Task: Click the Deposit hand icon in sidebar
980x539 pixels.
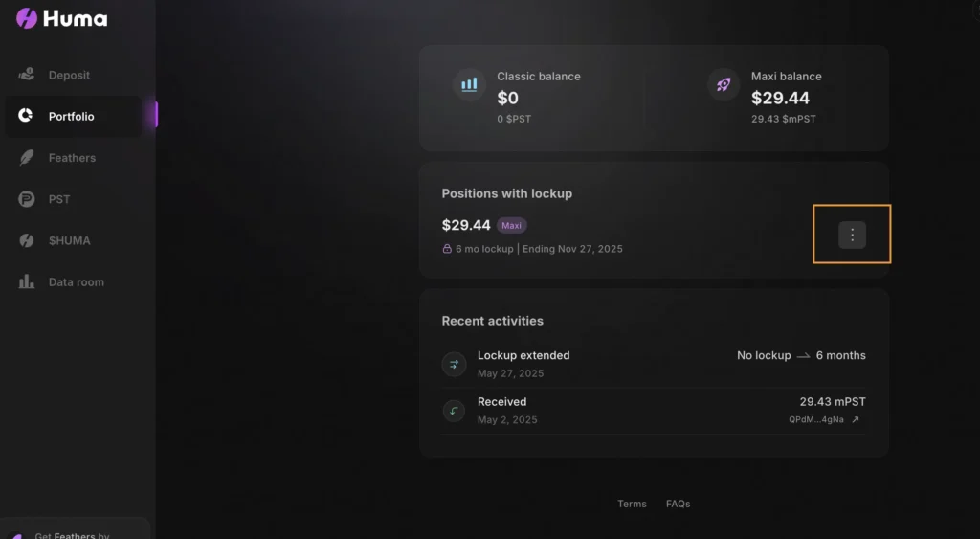Action: coord(26,75)
